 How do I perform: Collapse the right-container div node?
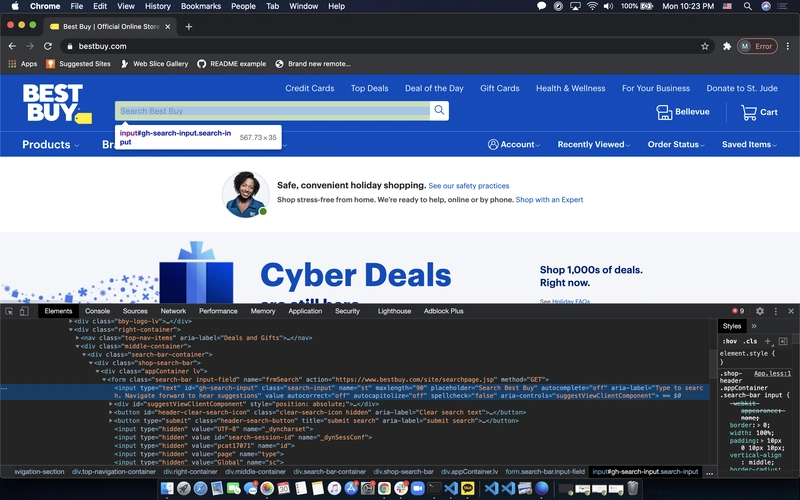(70, 330)
